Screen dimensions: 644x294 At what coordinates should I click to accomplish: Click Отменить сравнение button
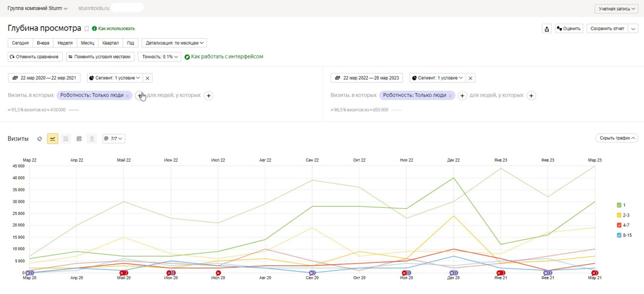(35, 57)
